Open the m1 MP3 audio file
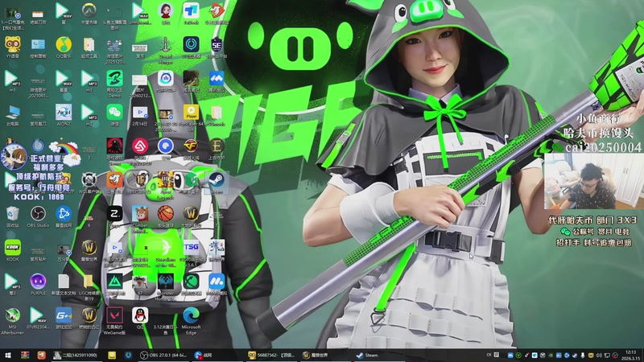The height and width of the screenshot is (362, 644). click(12, 81)
